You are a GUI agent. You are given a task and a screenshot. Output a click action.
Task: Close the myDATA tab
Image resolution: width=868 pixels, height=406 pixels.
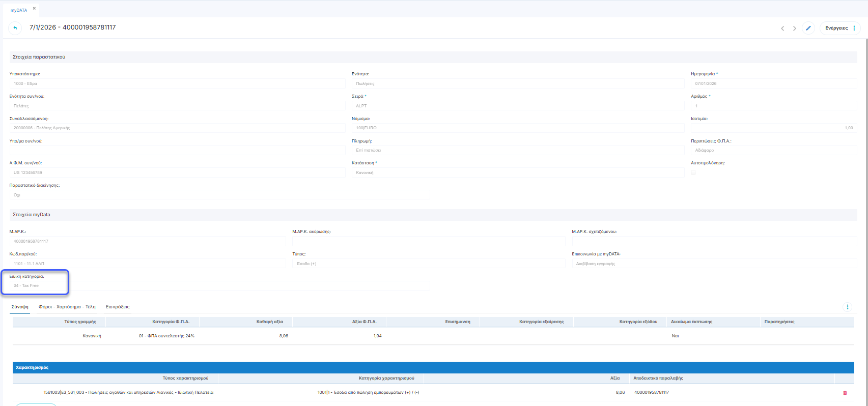34,9
